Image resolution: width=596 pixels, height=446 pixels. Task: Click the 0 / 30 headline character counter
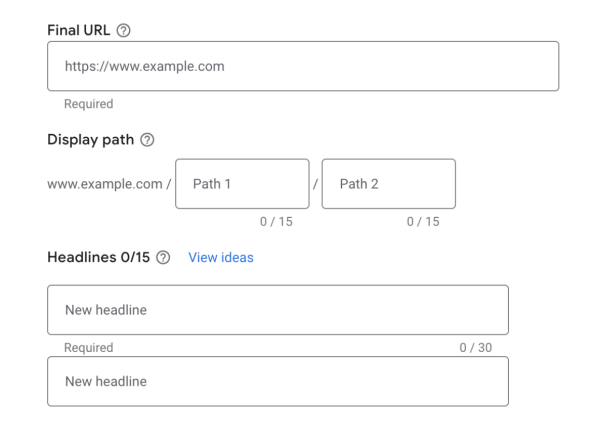(476, 348)
